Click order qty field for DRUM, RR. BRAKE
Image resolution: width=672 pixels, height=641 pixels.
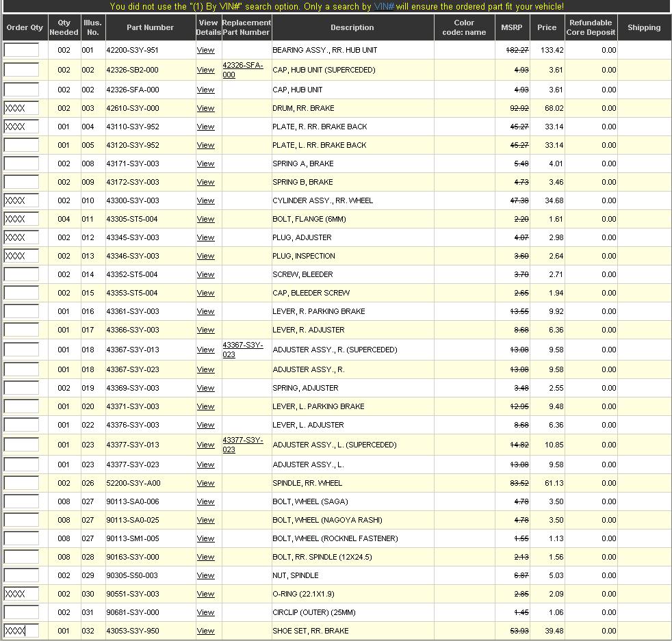click(x=21, y=108)
